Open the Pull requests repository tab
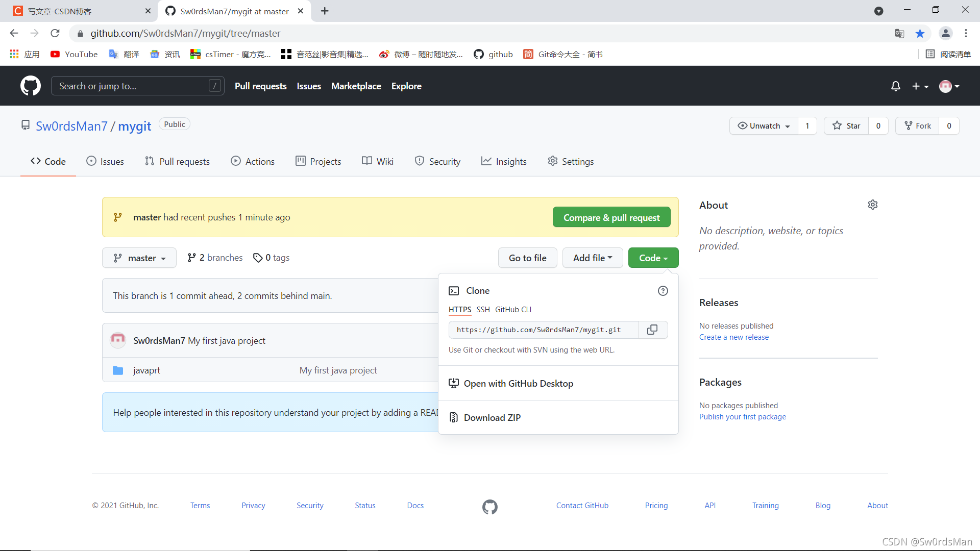The width and height of the screenshot is (980, 551). click(177, 161)
